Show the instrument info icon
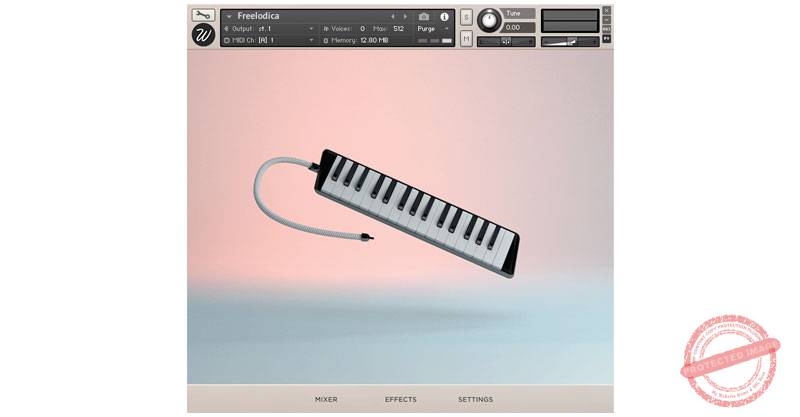This screenshot has height=417, width=800. [x=444, y=16]
